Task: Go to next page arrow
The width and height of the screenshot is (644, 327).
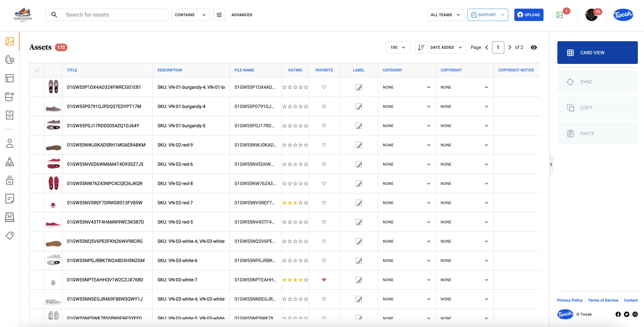Action: pyautogui.click(x=510, y=48)
